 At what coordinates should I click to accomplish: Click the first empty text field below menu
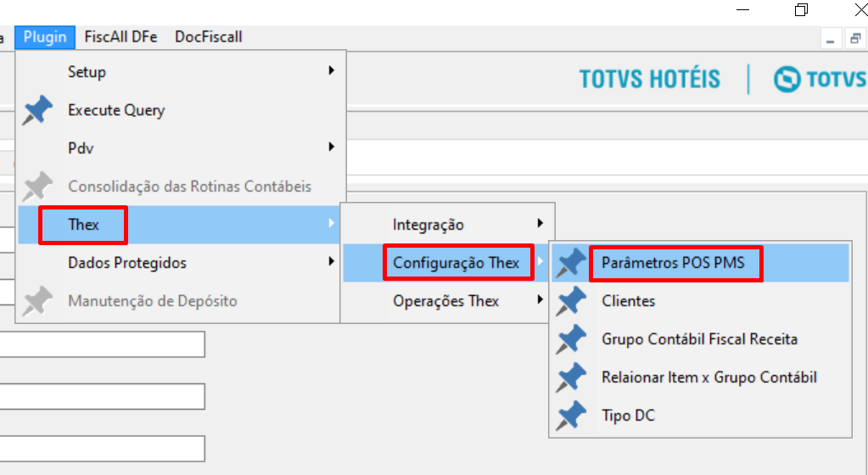click(102, 344)
